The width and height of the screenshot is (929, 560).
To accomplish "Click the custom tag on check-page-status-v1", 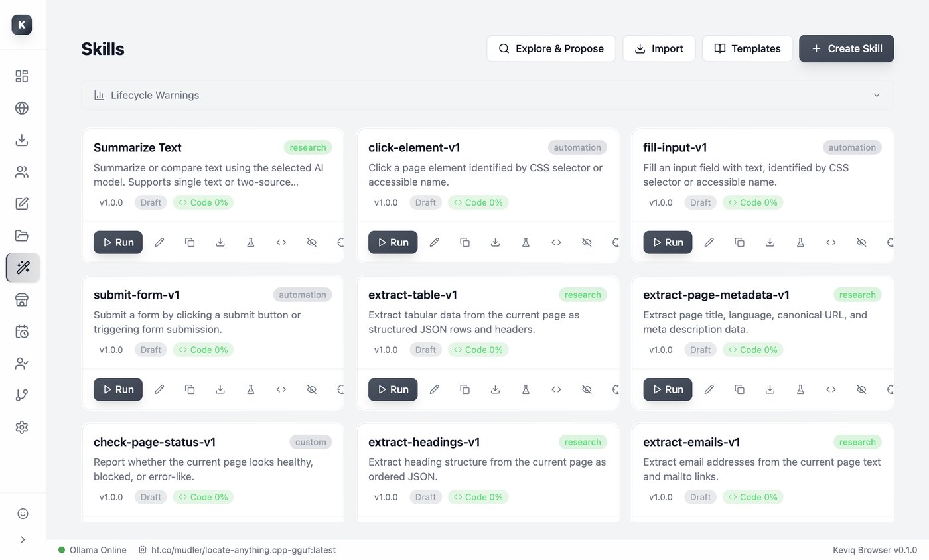I will coord(311,442).
